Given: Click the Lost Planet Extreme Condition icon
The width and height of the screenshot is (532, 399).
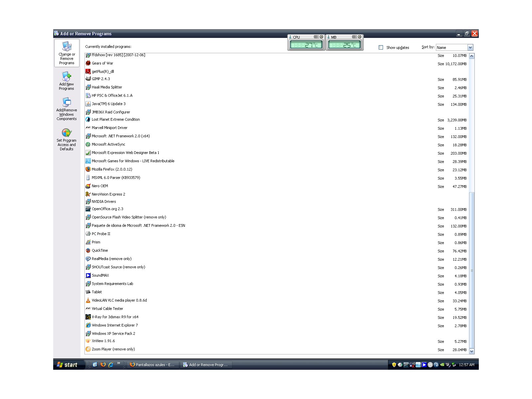Looking at the screenshot, I should point(88,119).
